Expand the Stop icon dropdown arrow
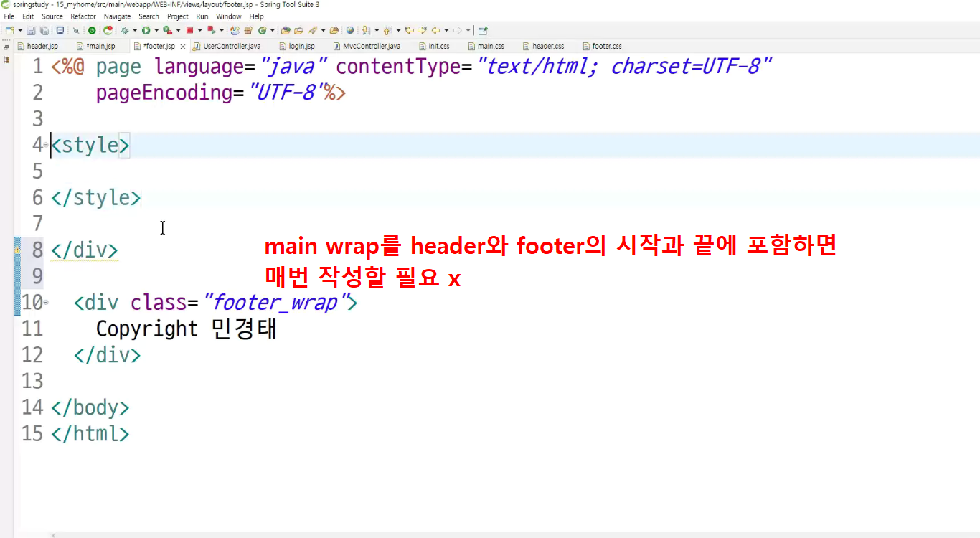This screenshot has width=980, height=538. point(199,31)
